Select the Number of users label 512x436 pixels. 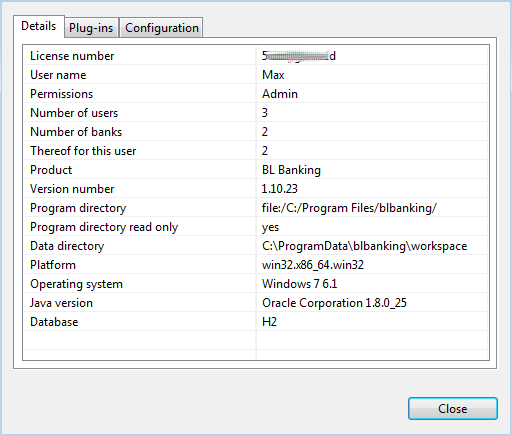pos(74,113)
